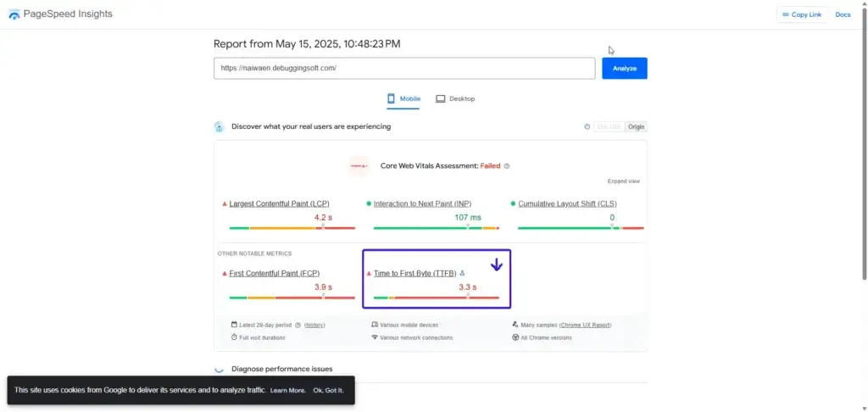The width and height of the screenshot is (868, 412).
Task: Click the help icon after Latest 28-day period
Action: pyautogui.click(x=298, y=325)
